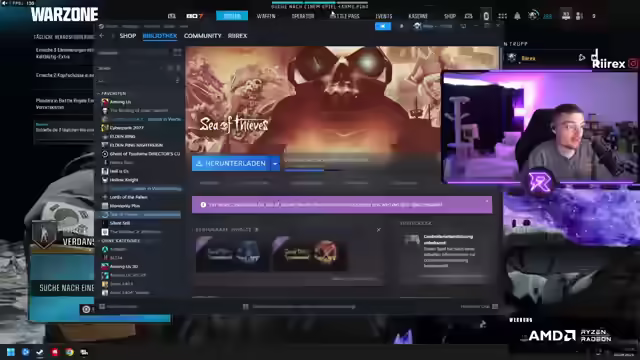The height and width of the screenshot is (360, 640).
Task: Open Google Chrome from the taskbar
Action: coord(69,352)
